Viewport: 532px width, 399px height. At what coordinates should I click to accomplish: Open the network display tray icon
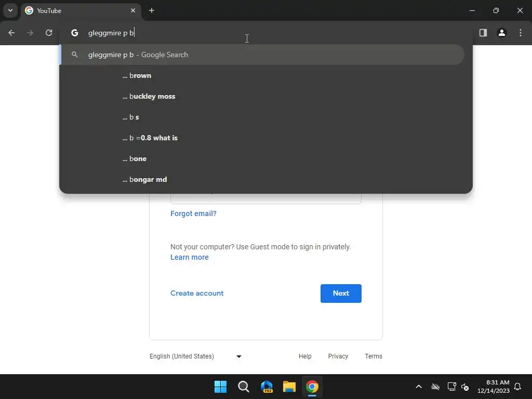[x=451, y=387]
